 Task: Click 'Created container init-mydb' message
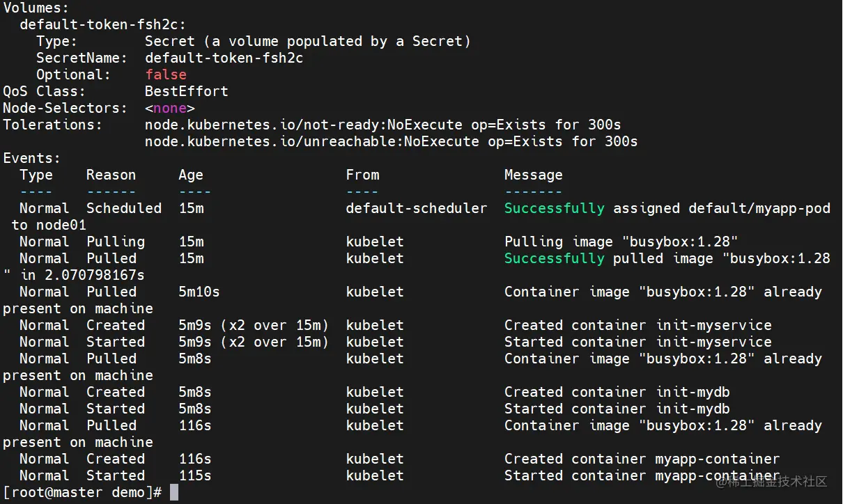(x=617, y=392)
